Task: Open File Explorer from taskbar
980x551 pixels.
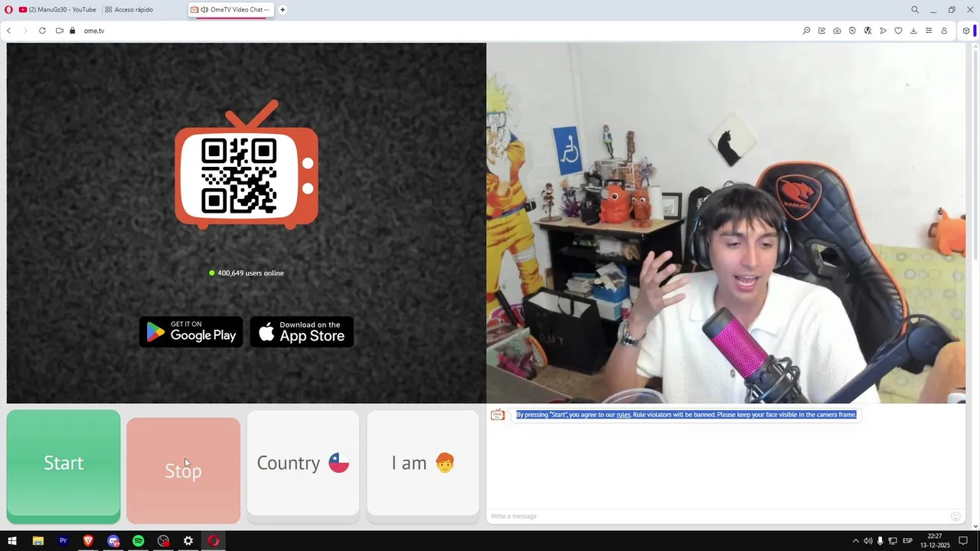Action: (x=38, y=541)
